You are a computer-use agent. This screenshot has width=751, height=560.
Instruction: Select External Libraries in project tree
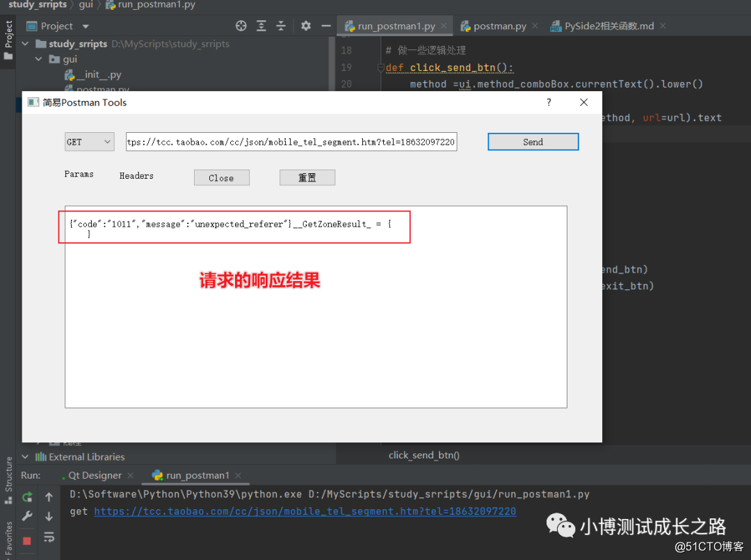tap(81, 456)
